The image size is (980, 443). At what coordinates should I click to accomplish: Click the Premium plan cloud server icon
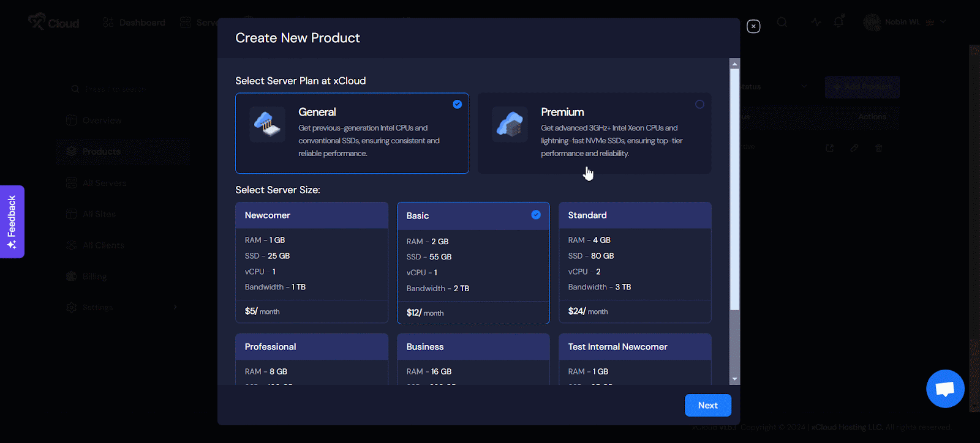(510, 124)
